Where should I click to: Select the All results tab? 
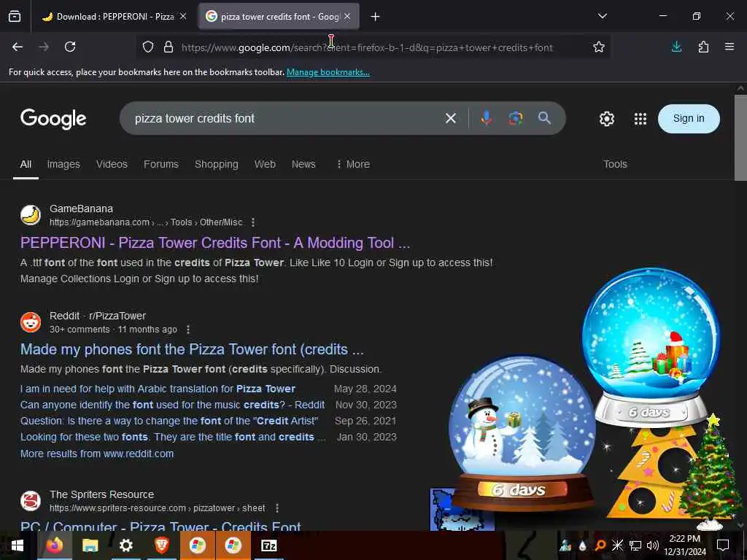pos(26,164)
